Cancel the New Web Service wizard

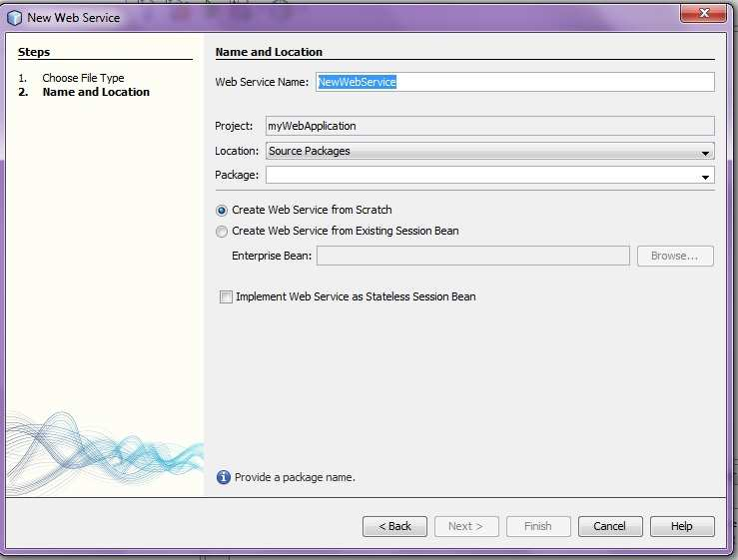click(610, 526)
